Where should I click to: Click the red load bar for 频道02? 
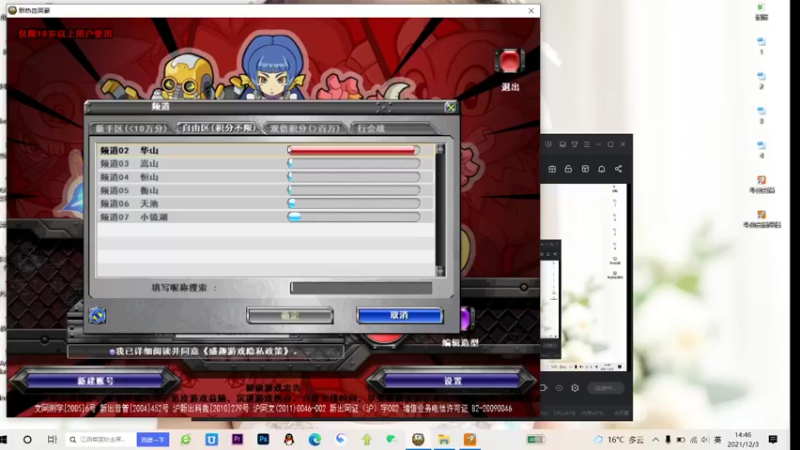click(353, 150)
